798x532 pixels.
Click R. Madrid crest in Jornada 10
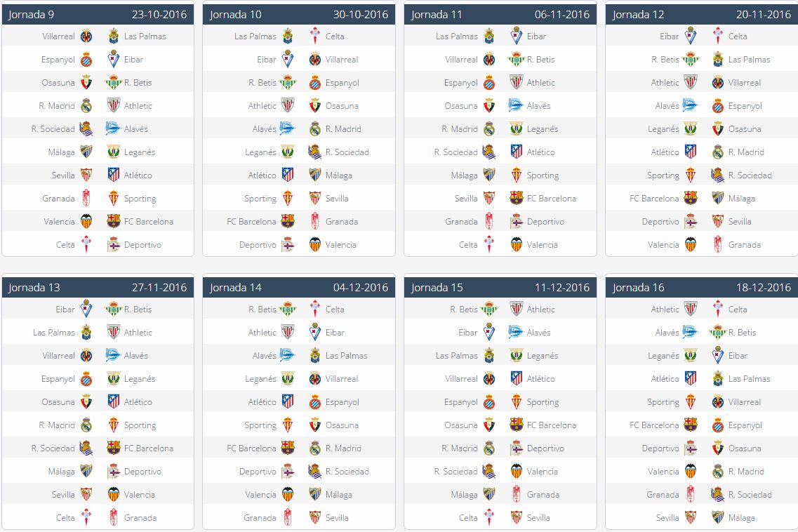pyautogui.click(x=315, y=129)
